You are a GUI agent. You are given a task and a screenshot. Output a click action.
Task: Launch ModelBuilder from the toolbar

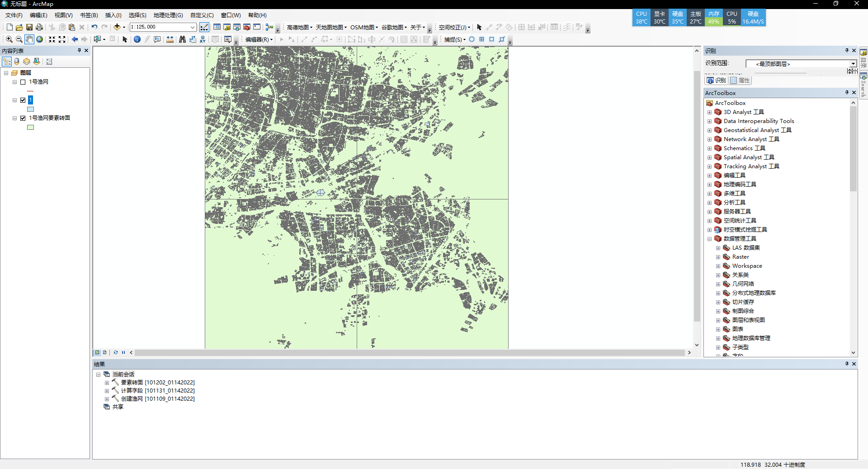(x=269, y=27)
